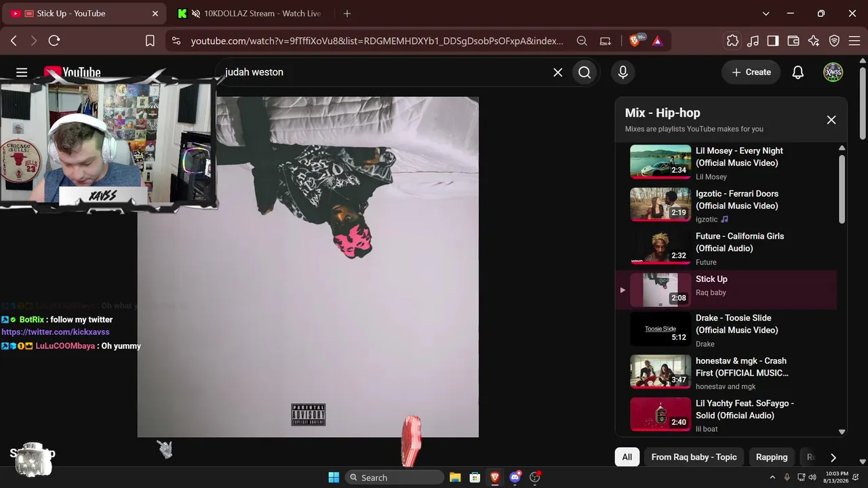Open the install app icon in address bar
This screenshot has width=868, height=488.
click(x=606, y=41)
